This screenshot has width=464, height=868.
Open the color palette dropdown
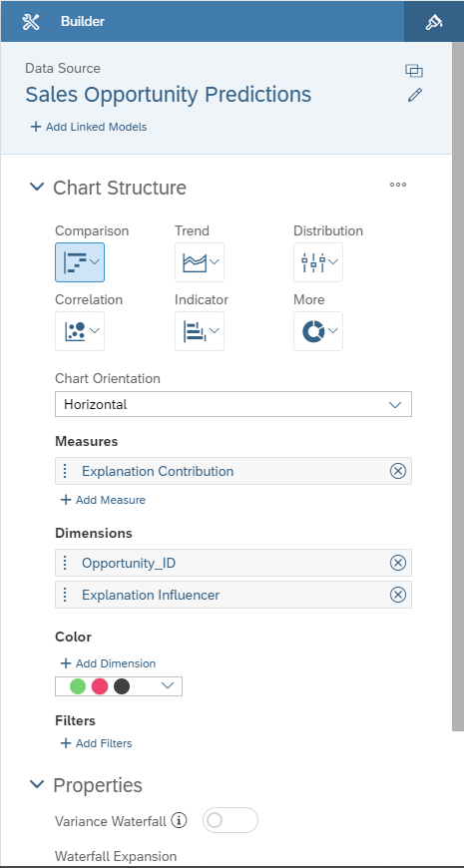click(x=119, y=686)
